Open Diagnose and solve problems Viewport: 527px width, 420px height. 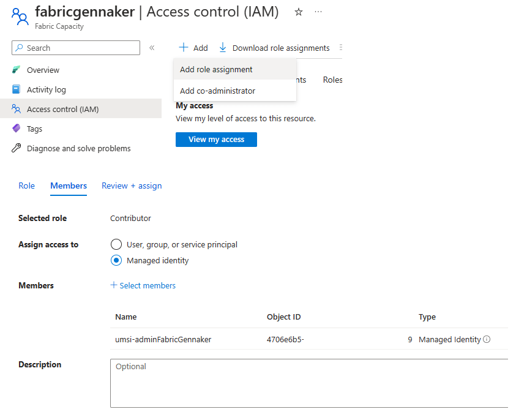tap(78, 148)
